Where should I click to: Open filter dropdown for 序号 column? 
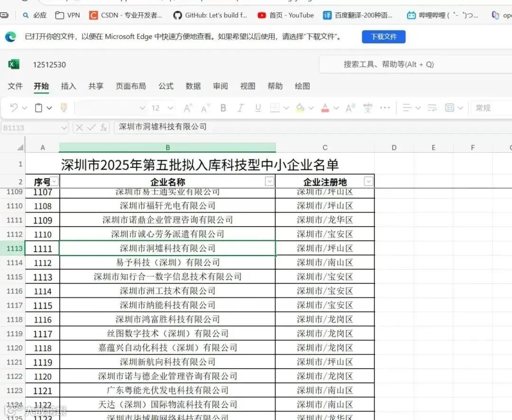coord(55,181)
